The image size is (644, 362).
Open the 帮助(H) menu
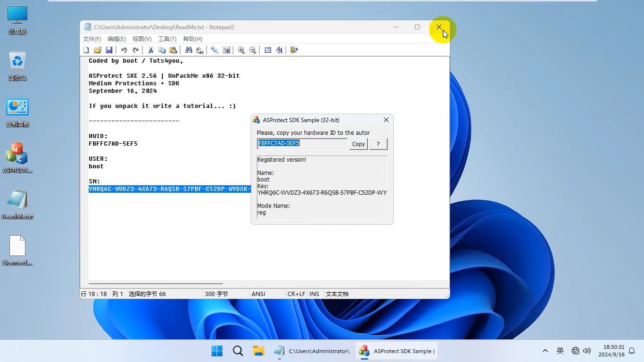(192, 39)
